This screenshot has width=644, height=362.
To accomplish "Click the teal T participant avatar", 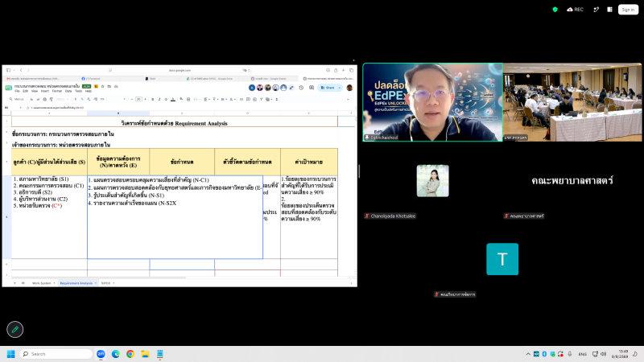I will 502,259.
